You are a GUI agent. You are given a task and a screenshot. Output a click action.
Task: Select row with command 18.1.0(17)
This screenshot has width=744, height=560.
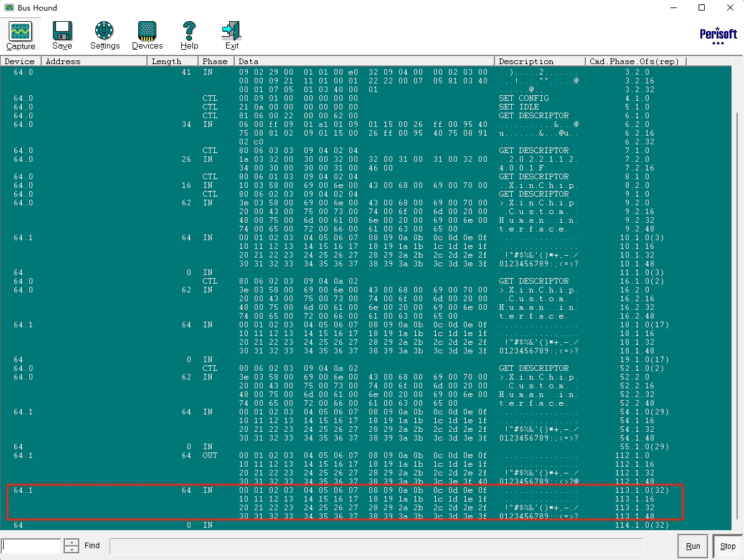click(x=365, y=325)
